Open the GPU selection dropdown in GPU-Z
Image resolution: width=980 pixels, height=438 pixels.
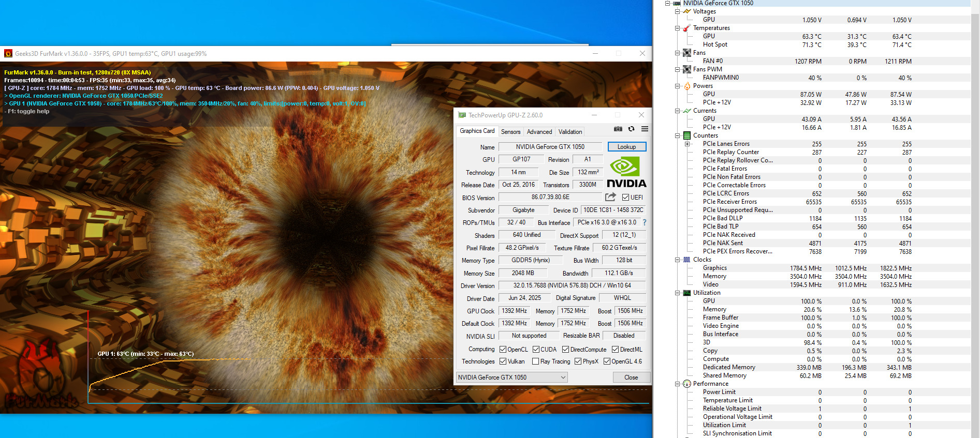pyautogui.click(x=511, y=377)
